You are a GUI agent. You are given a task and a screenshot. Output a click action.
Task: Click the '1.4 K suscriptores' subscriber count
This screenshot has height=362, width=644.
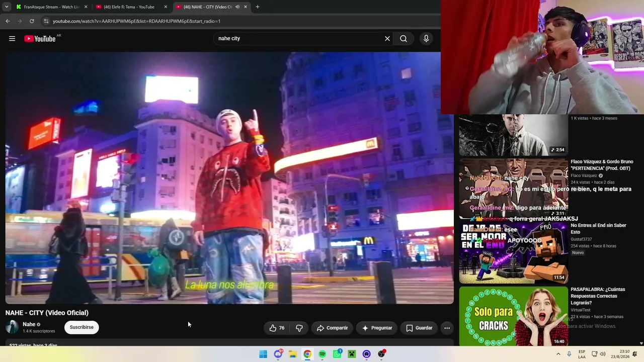[39, 331]
